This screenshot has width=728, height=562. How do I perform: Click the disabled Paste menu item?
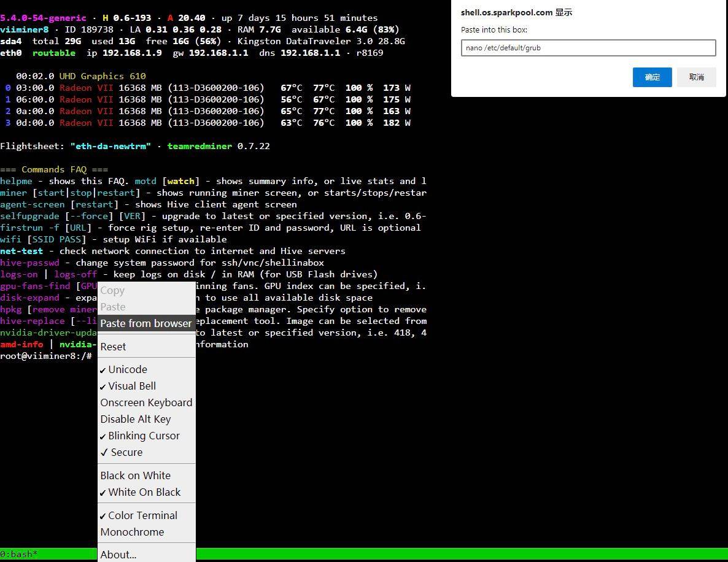pyautogui.click(x=113, y=307)
